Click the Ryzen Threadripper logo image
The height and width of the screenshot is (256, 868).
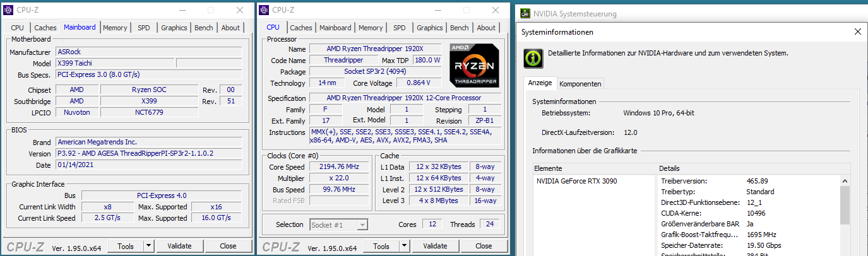(475, 64)
